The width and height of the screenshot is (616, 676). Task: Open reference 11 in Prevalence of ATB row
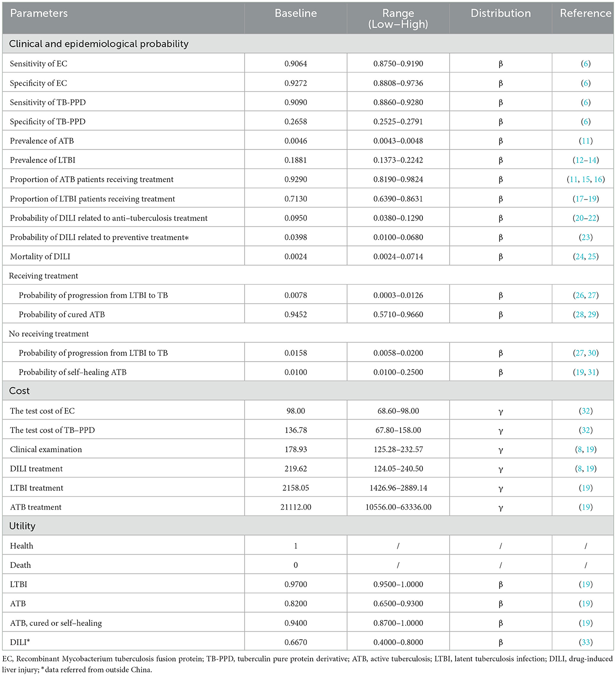tap(586, 141)
